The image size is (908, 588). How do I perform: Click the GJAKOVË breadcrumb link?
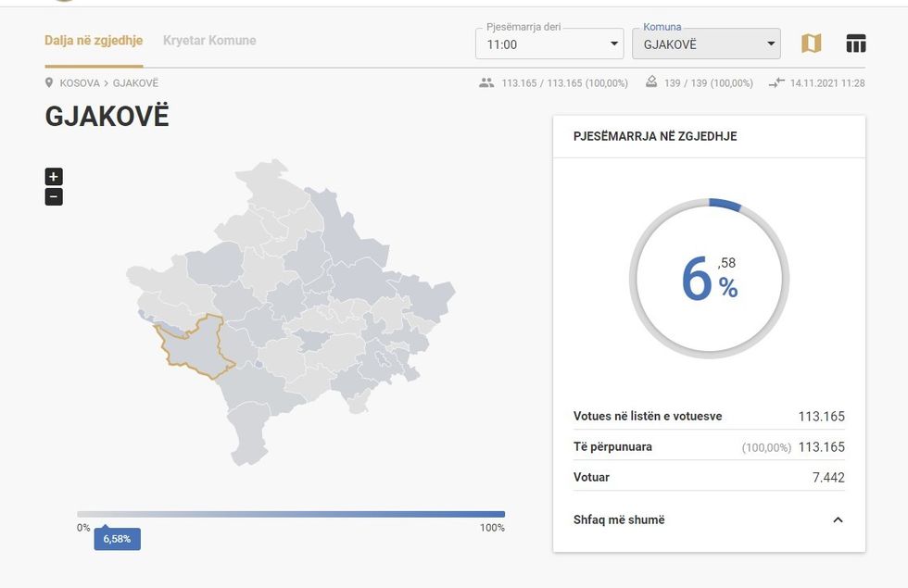click(135, 83)
